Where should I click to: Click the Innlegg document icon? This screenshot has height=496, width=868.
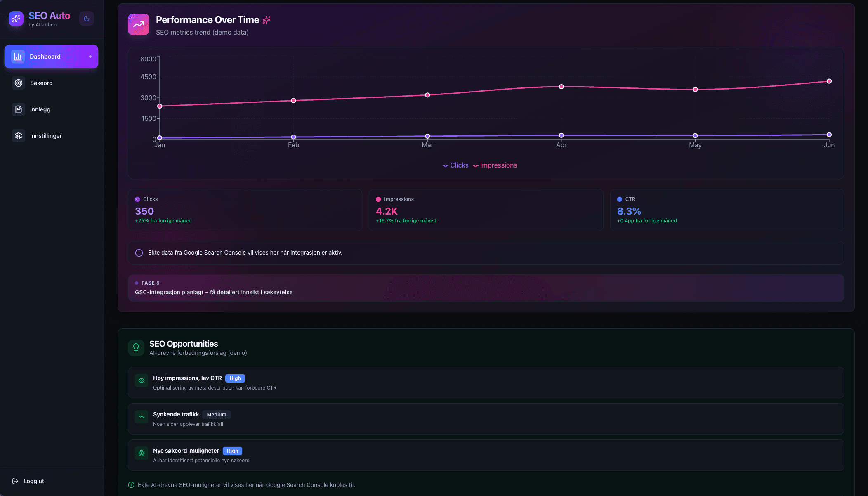[x=19, y=109]
